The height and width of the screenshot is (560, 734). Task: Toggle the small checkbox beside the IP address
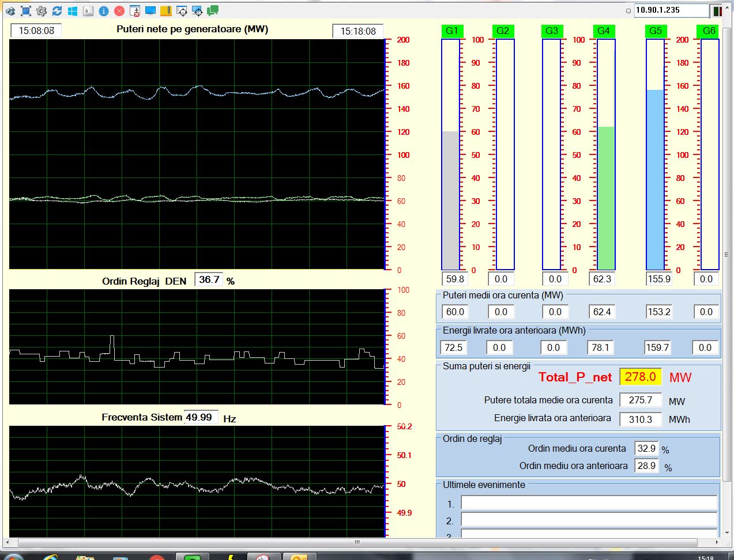(x=628, y=11)
